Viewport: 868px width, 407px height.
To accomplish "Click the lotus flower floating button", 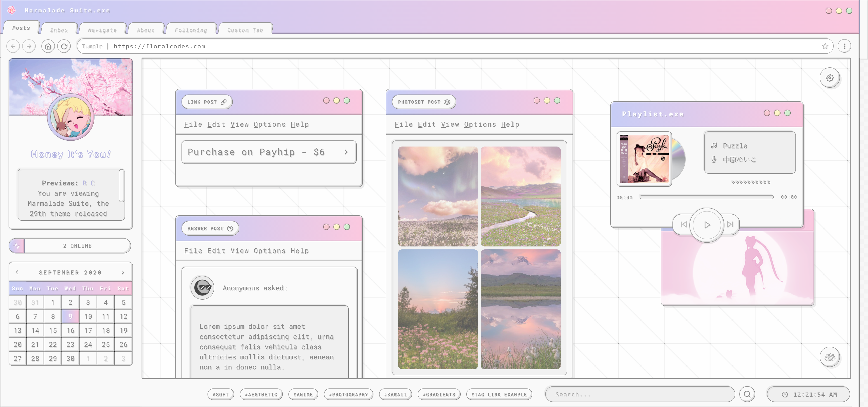I will pyautogui.click(x=829, y=356).
